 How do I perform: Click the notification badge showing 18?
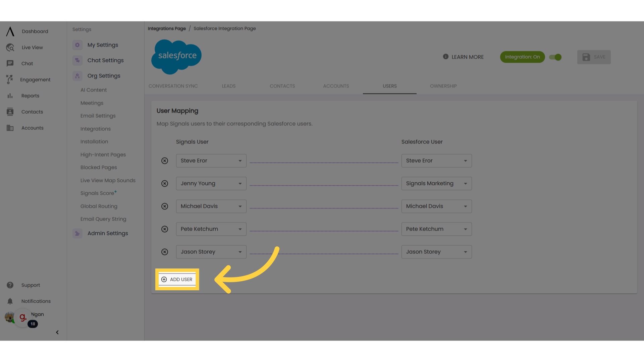[33, 324]
